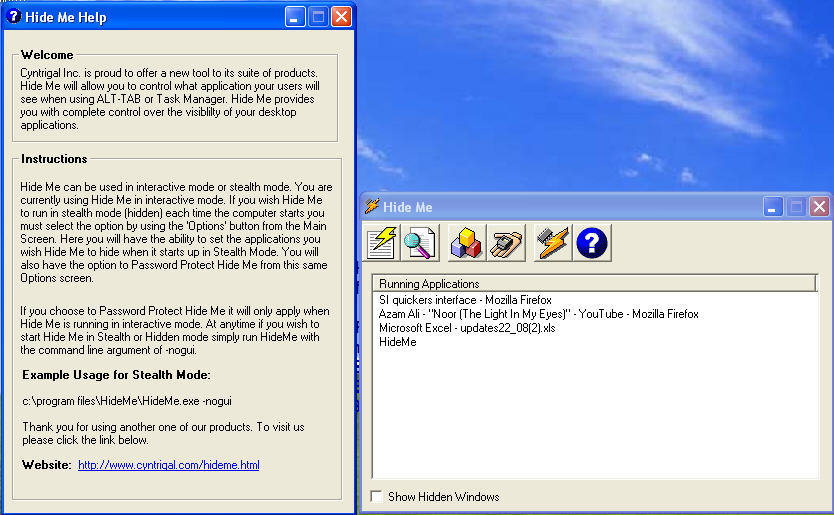834x515 pixels.
Task: Select the 'HideMe' list entry
Action: click(397, 342)
